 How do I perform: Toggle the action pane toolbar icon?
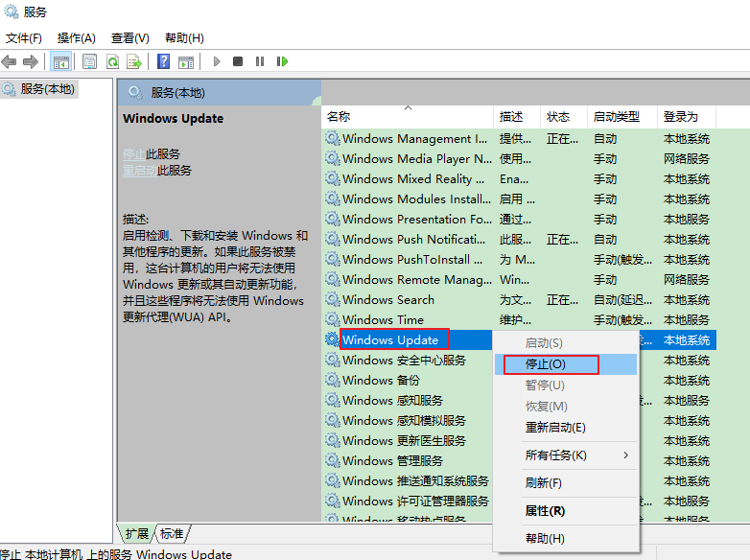coord(186,61)
